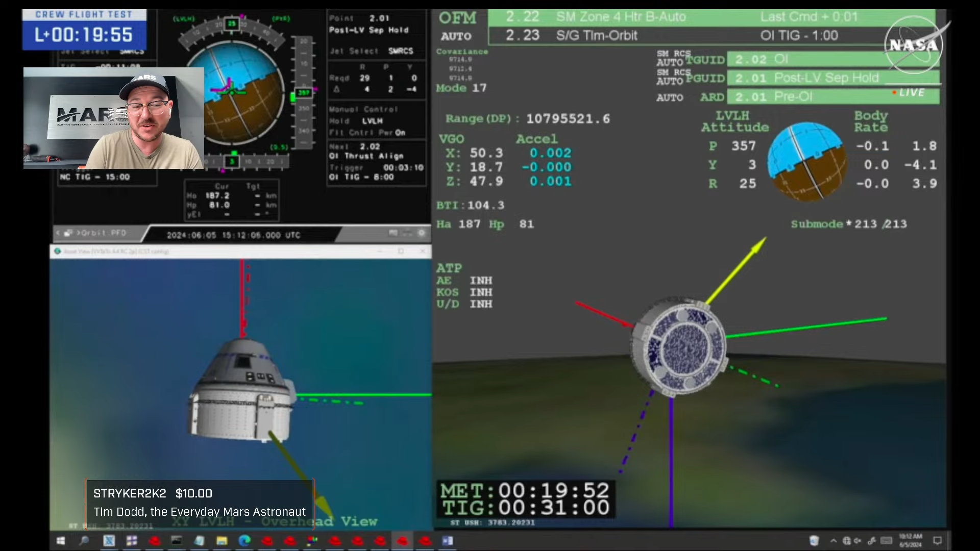The image size is (980, 551).
Task: Click the U/D INH status
Action: pyautogui.click(x=464, y=304)
